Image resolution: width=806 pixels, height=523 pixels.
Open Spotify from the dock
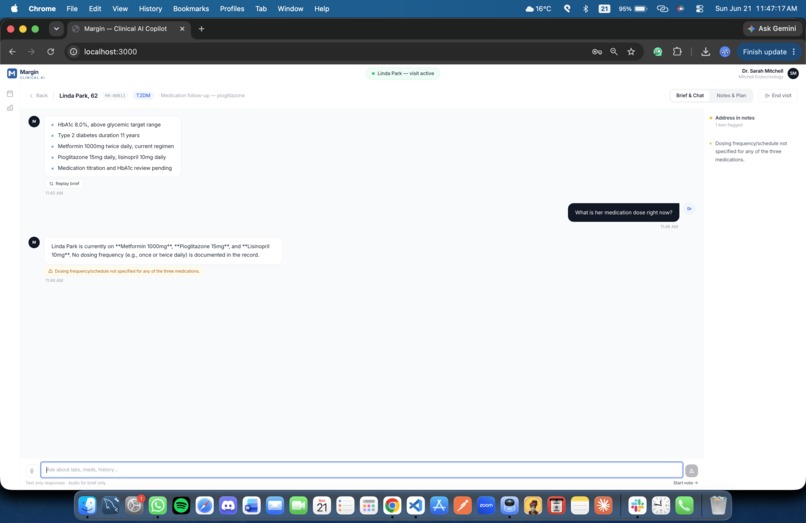point(181,506)
